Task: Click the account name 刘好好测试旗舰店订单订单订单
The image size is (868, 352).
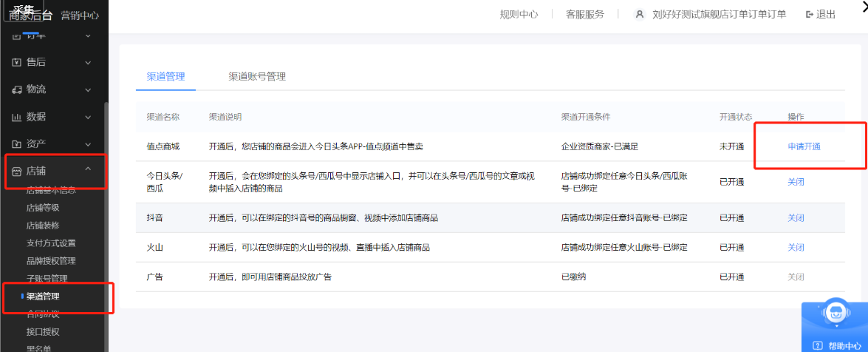Action: (x=719, y=14)
